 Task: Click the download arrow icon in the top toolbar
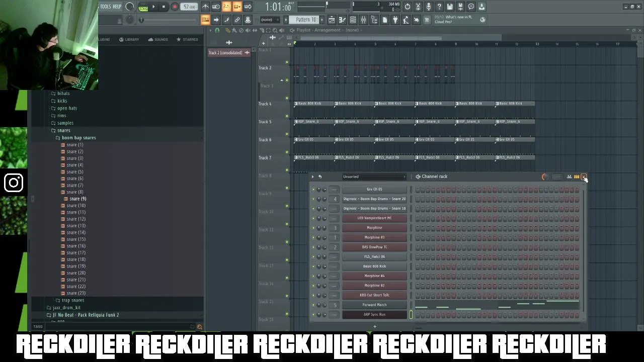[x=481, y=7]
